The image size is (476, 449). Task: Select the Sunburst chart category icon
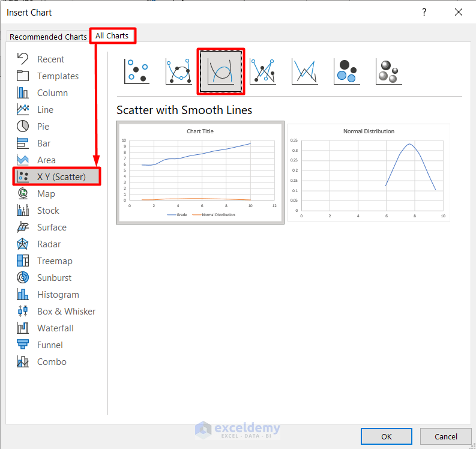click(23, 277)
